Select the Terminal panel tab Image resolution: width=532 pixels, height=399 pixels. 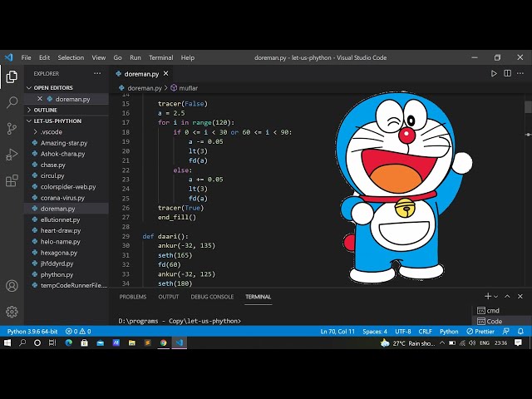click(x=259, y=297)
